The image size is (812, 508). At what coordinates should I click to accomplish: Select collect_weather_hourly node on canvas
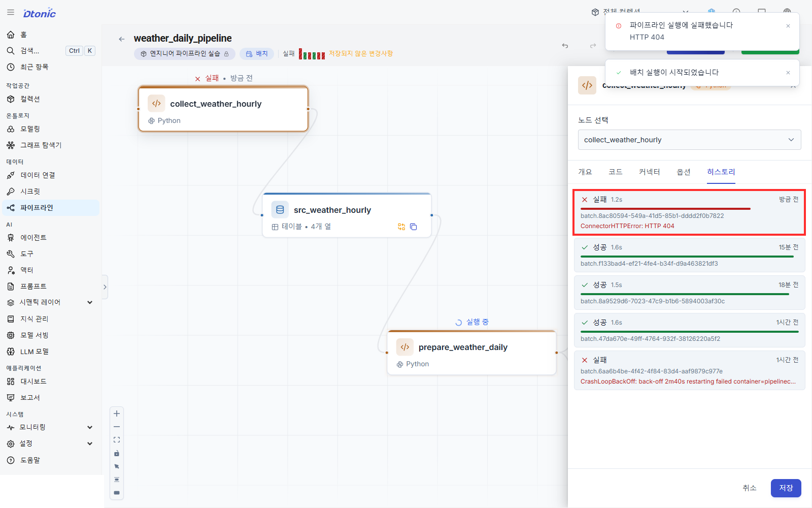pos(223,109)
